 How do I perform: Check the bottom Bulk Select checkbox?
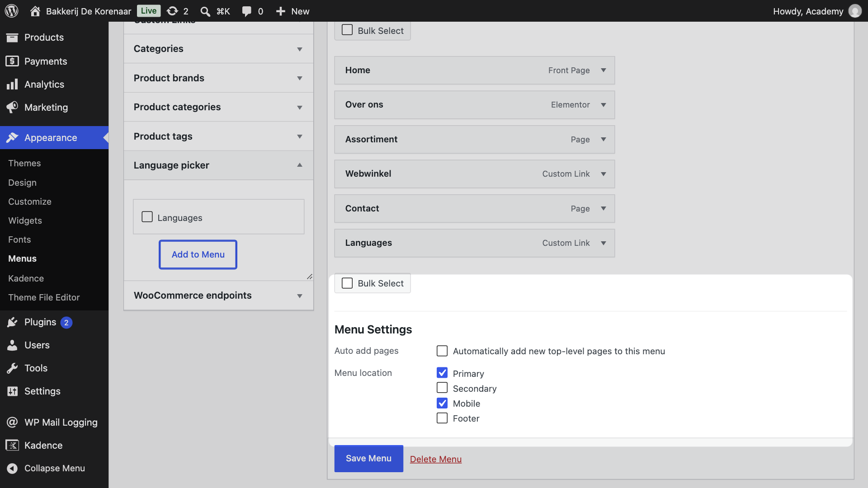pyautogui.click(x=347, y=283)
